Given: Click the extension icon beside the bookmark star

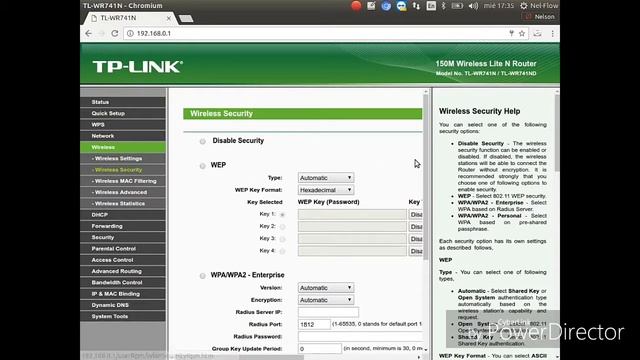Looking at the screenshot, I should coord(537,33).
